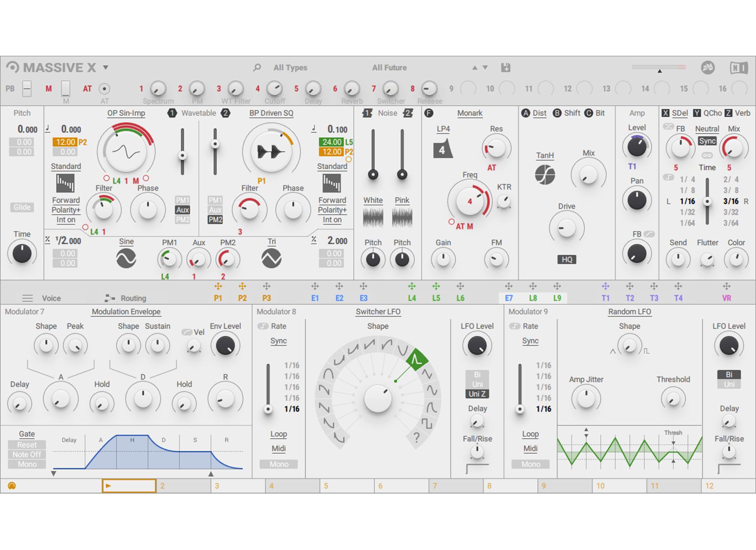Image resolution: width=756 pixels, height=550 pixels.
Task: Click the oscillator 1 level vertical slider
Action: click(x=183, y=155)
